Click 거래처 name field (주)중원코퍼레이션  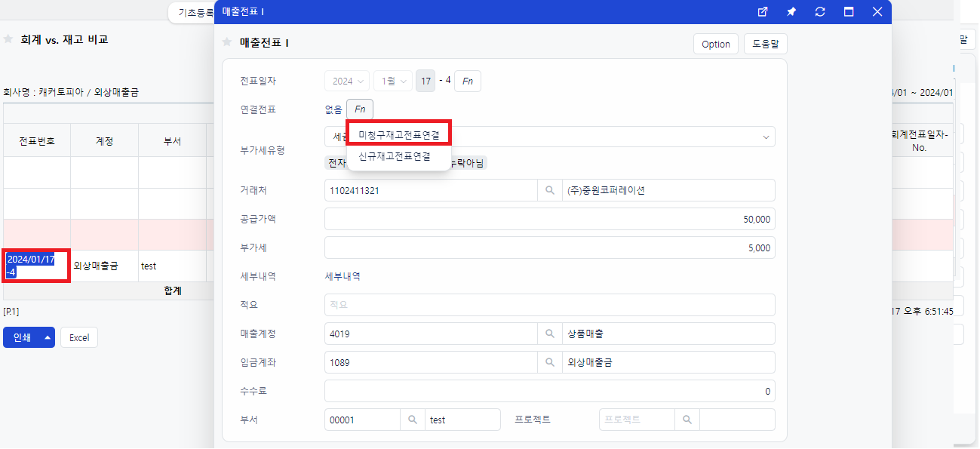(x=668, y=191)
